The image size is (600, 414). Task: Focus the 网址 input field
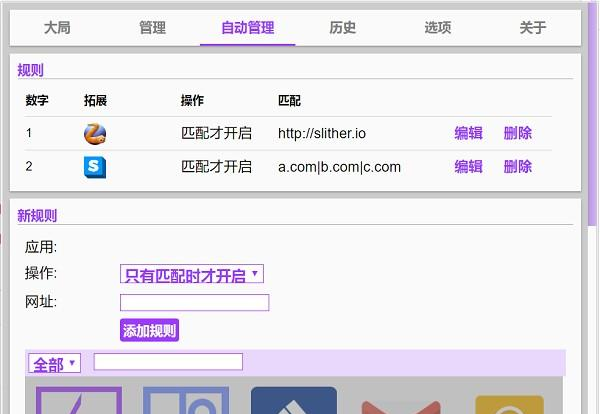[x=194, y=302]
